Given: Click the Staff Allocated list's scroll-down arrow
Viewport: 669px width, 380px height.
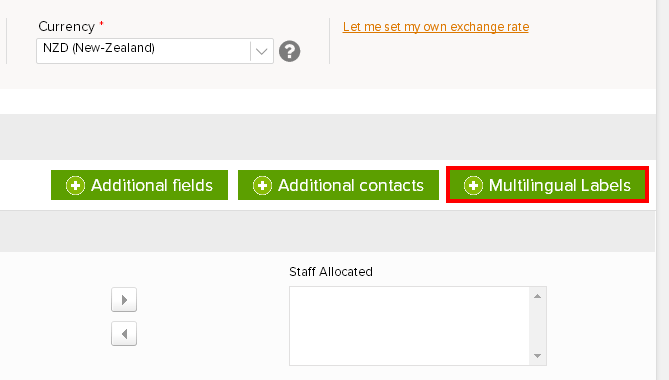Looking at the screenshot, I should pyautogui.click(x=538, y=356).
